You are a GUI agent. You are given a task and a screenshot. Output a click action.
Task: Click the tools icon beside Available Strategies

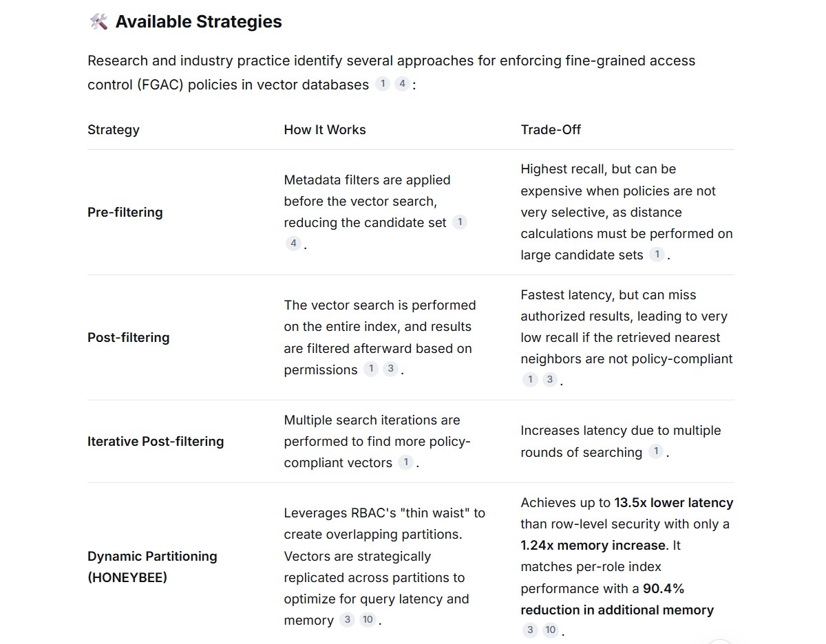pos(98,22)
